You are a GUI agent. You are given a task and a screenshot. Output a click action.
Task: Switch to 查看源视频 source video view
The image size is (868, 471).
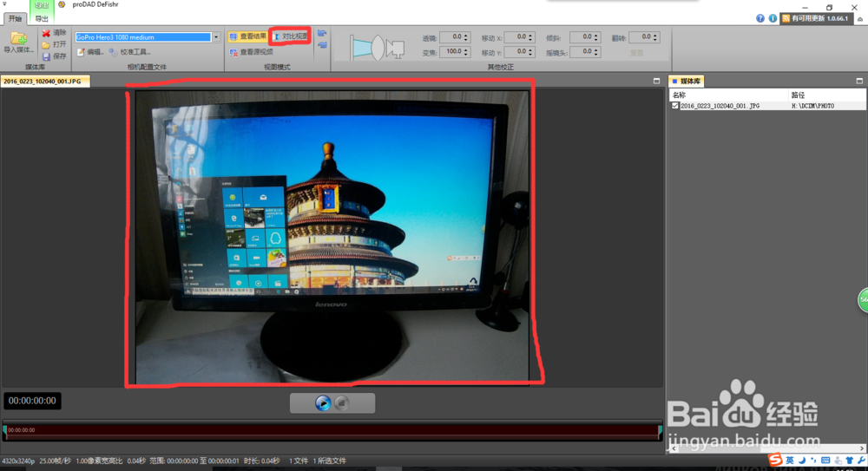point(252,52)
